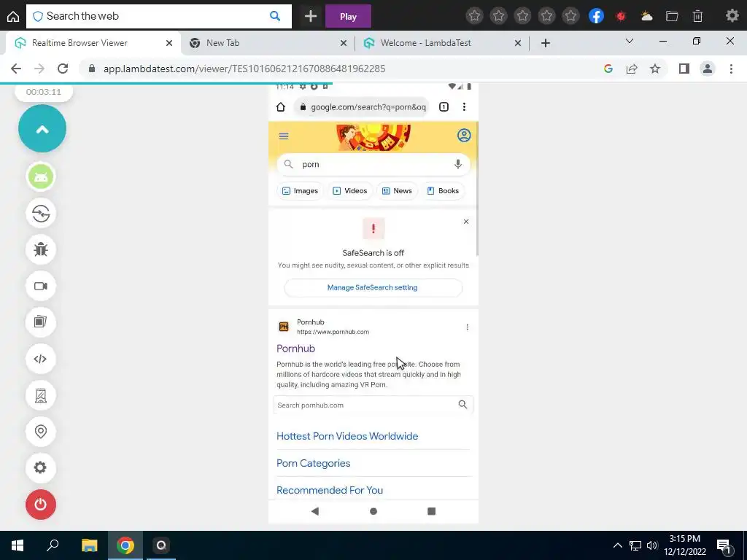747x560 pixels.
Task: Open File Explorer from the taskbar
Action: click(x=90, y=545)
